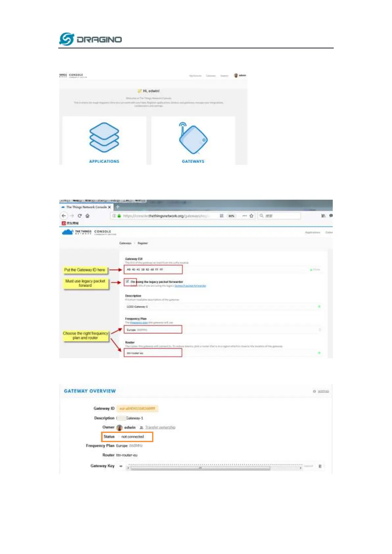Open the frequency plan help link

[139, 323]
